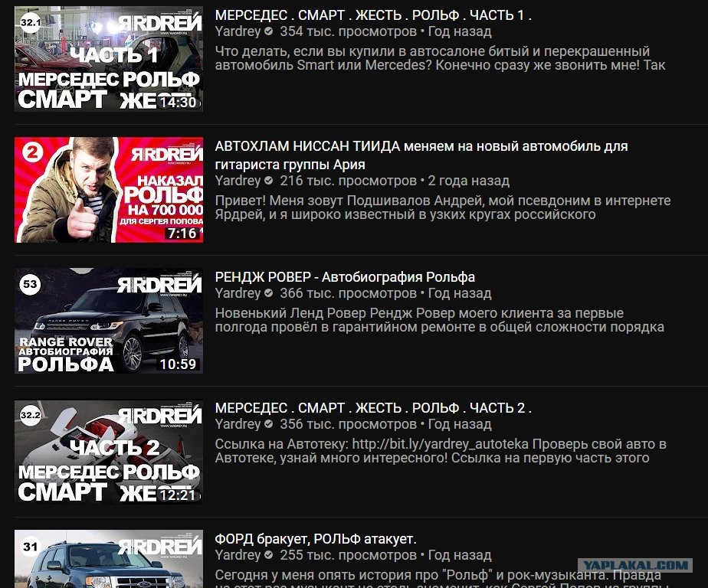Click description 'Привет! Меня зовут Подшивалов Андрей'

pos(443,207)
